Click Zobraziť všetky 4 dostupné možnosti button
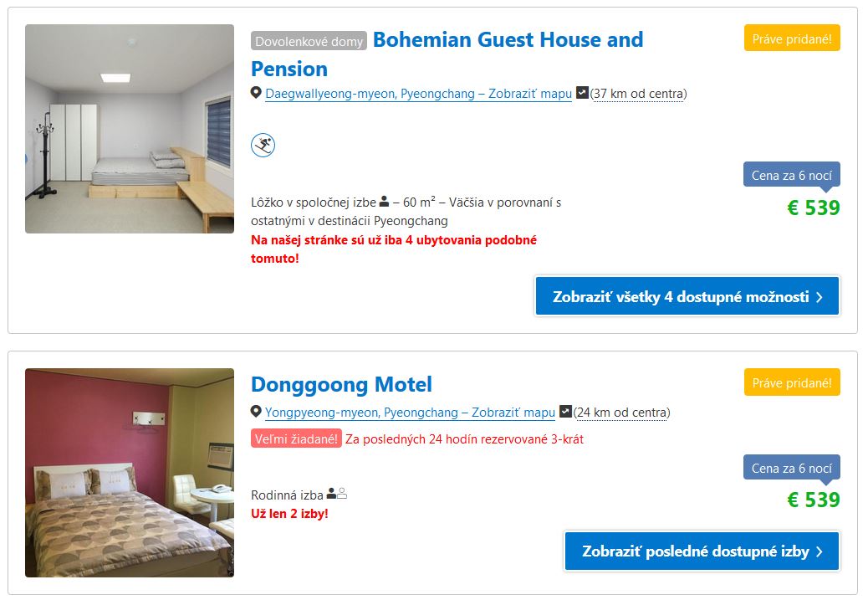The image size is (868, 600). pyautogui.click(x=687, y=296)
